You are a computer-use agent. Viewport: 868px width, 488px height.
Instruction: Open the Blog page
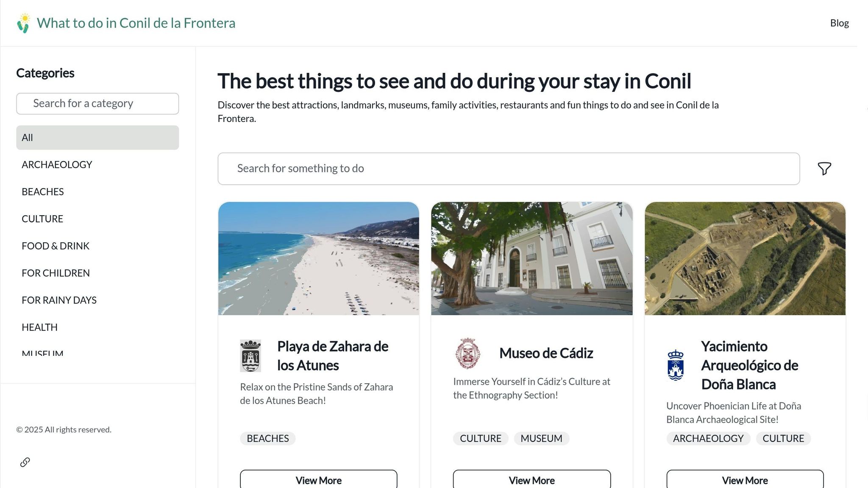pos(839,23)
